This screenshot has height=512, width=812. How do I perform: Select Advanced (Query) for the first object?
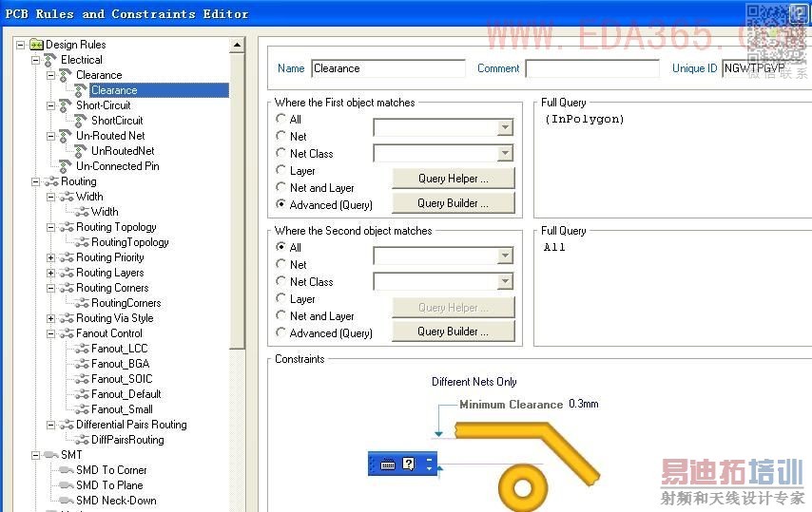coord(280,204)
